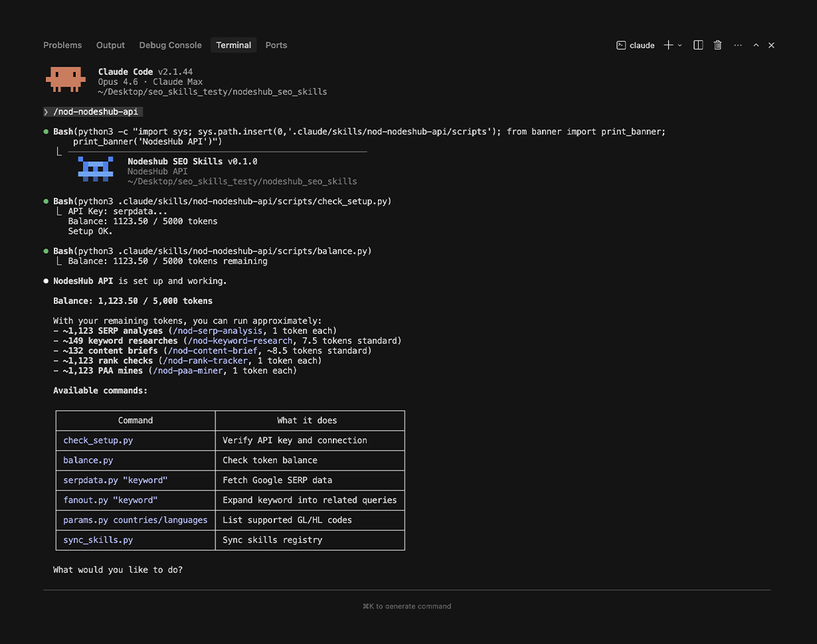Select params.py countries/languages table cell
This screenshot has height=644, width=817.
click(136, 520)
